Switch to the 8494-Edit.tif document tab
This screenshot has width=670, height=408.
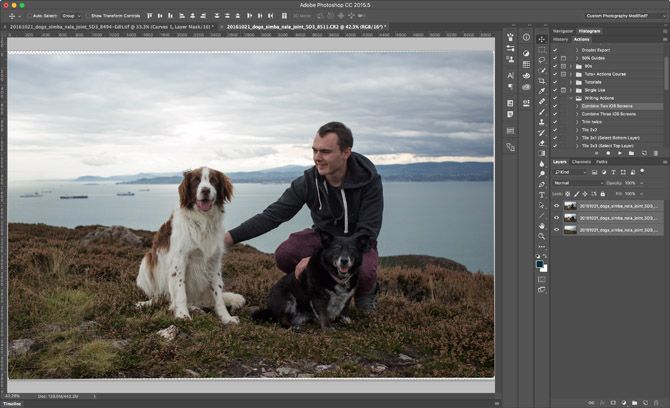click(111, 27)
